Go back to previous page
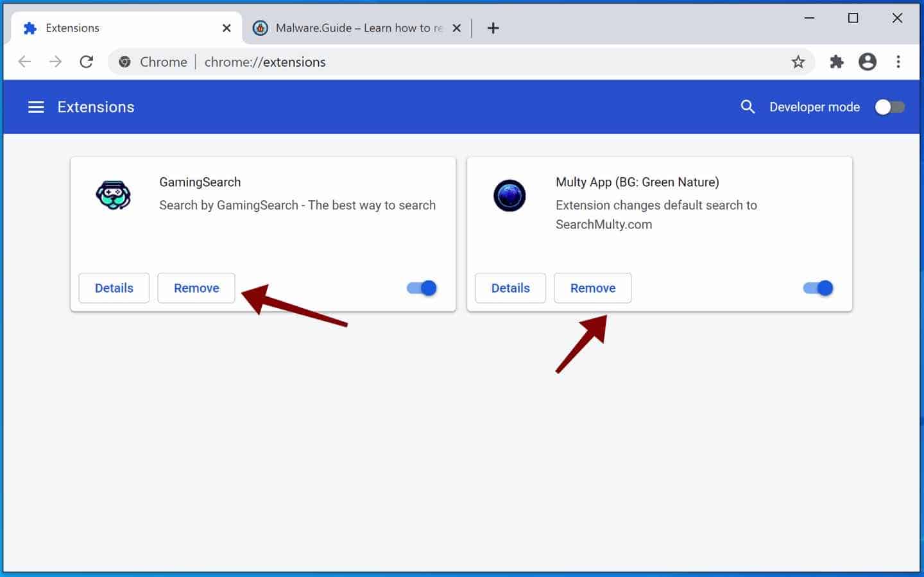This screenshot has width=924, height=577. (x=25, y=62)
